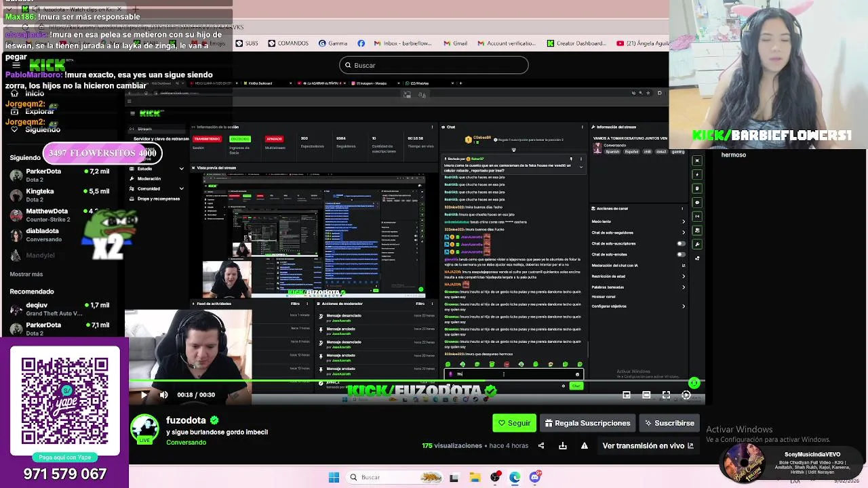Expand the pinned chat message chevron
Image resolution: width=868 pixels, height=488 pixels.
pyautogui.click(x=580, y=167)
